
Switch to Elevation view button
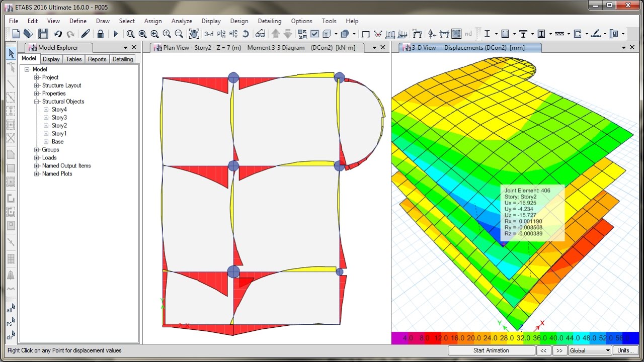pyautogui.click(x=233, y=34)
